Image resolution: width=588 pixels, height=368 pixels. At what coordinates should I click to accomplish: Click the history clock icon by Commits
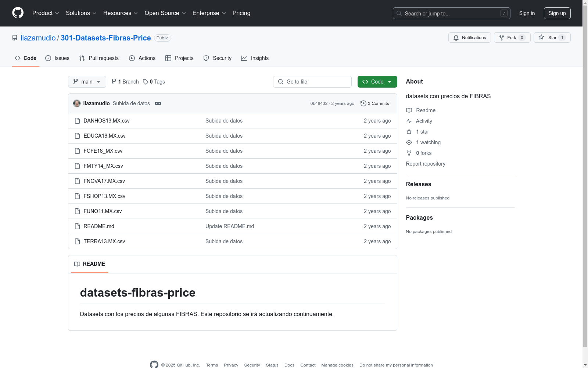[363, 103]
